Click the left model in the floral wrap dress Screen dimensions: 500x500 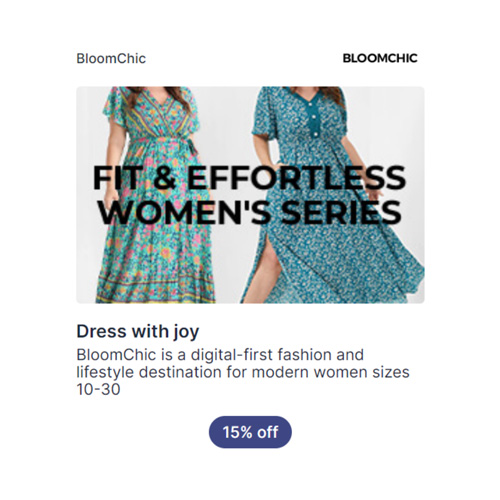pos(155,195)
